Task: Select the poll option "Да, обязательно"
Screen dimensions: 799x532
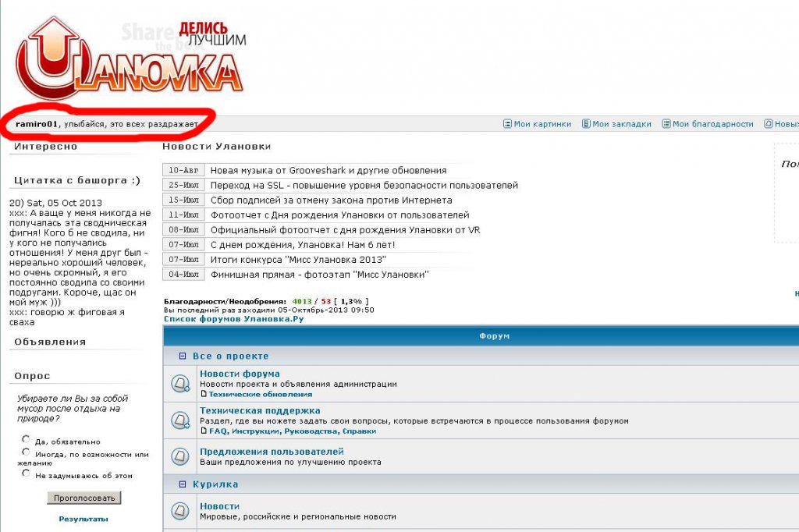Action: [27, 439]
